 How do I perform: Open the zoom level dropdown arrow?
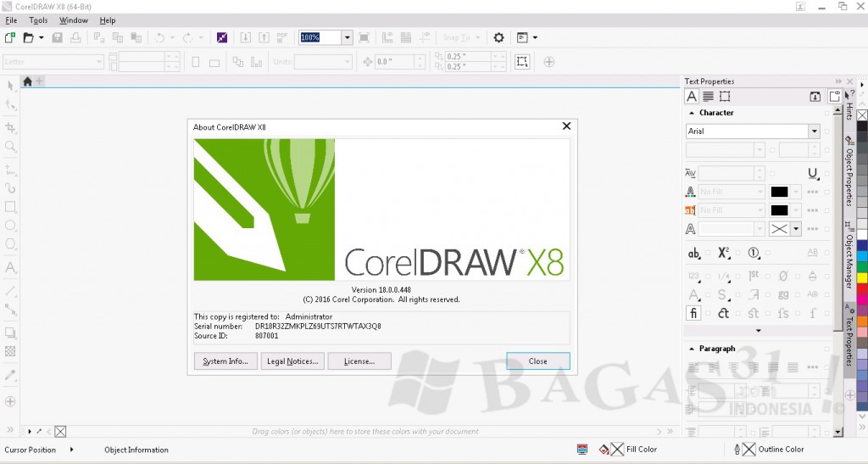[x=347, y=37]
